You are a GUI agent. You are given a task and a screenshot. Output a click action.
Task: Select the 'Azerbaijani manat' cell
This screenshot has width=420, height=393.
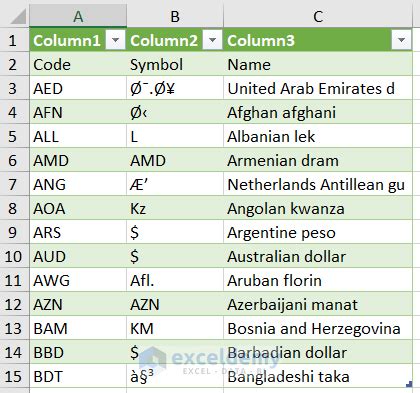coord(318,304)
